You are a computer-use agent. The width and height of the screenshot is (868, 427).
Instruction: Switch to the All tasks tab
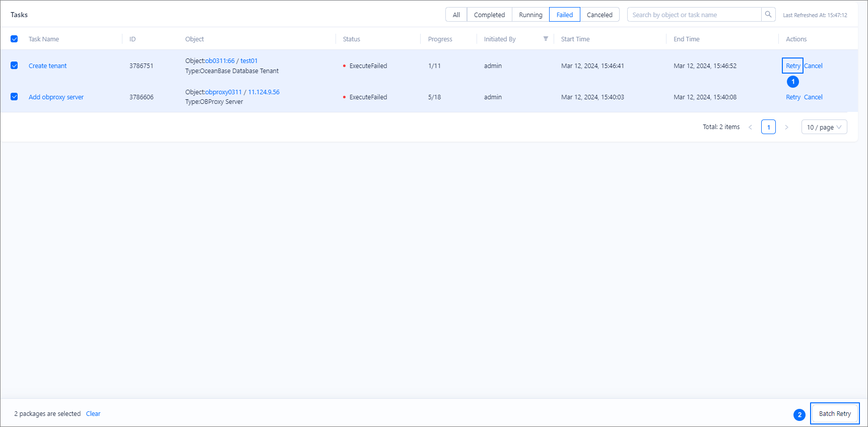coord(456,15)
